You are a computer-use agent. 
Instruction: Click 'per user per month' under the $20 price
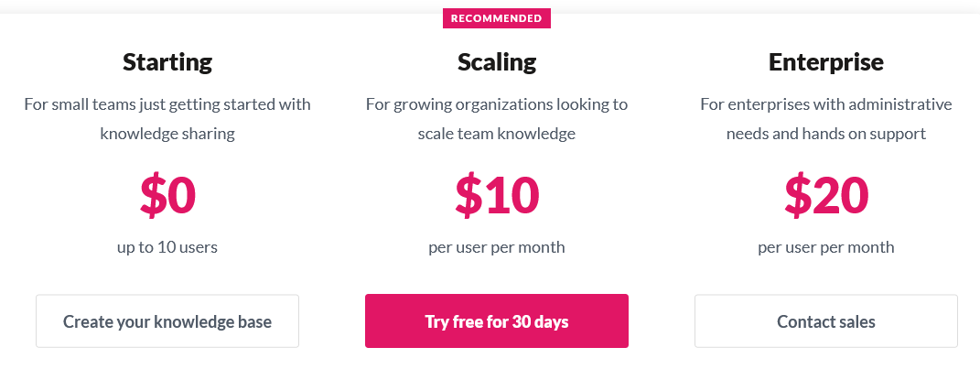[x=826, y=246]
